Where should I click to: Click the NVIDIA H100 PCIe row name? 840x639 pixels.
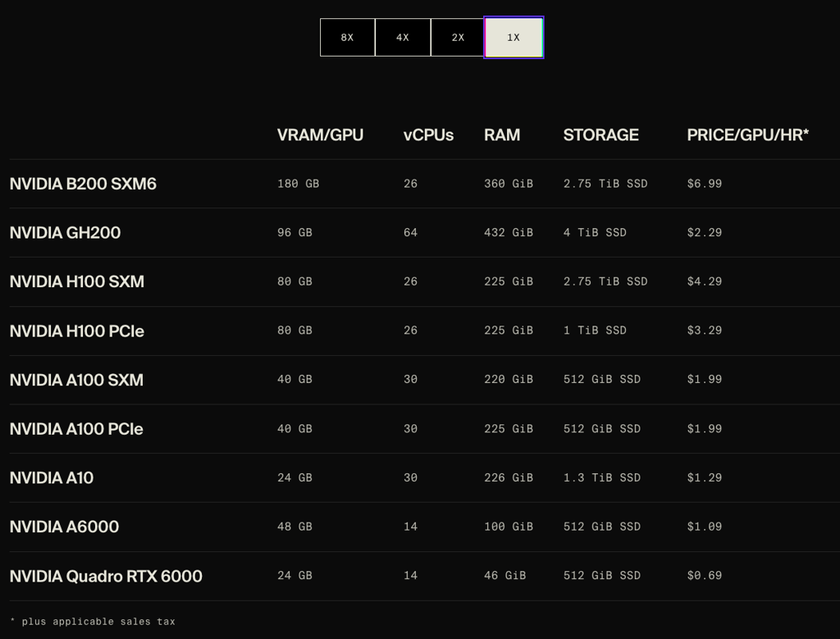[77, 331]
